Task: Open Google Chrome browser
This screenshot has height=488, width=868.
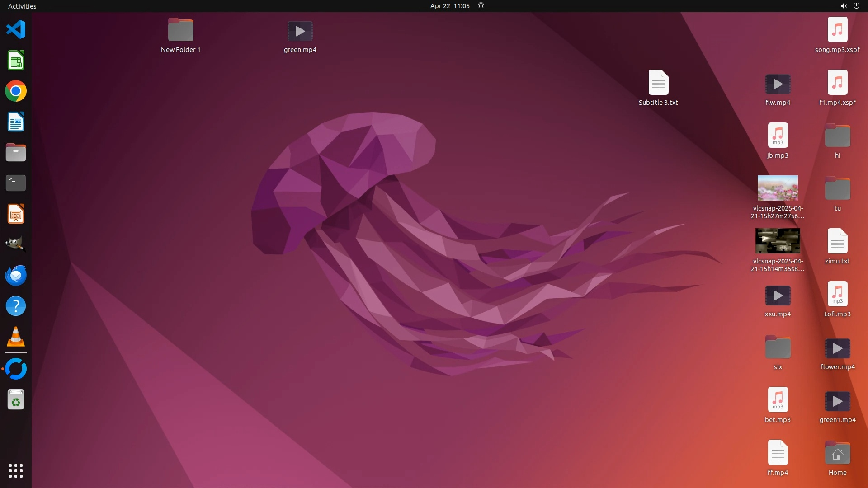Action: coord(16,91)
